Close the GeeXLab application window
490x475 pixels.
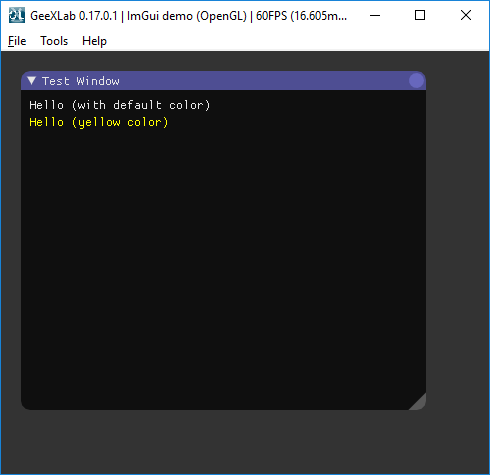tap(466, 15)
